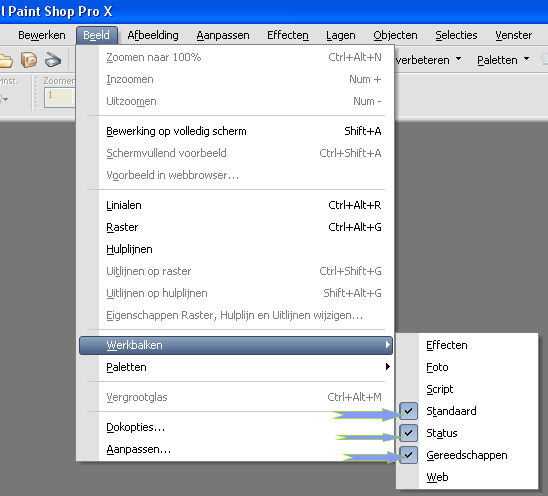
Task: Open the Venster menu
Action: (x=513, y=35)
